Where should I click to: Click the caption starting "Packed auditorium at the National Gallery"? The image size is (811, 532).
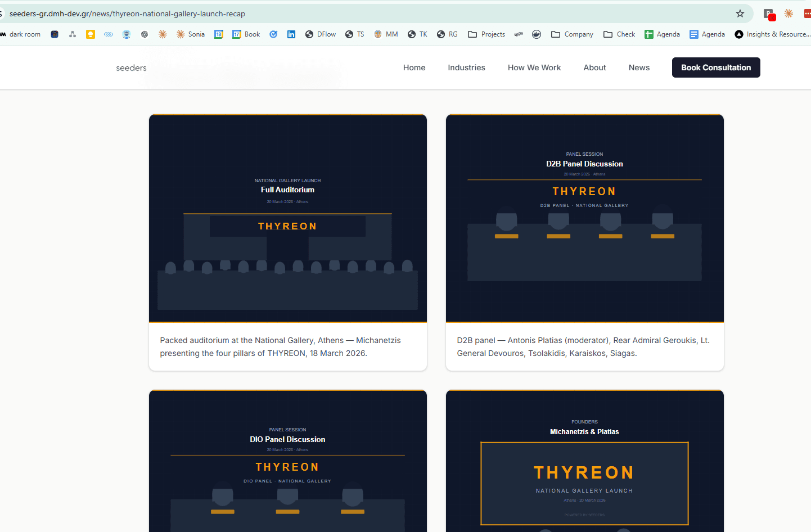pos(281,347)
